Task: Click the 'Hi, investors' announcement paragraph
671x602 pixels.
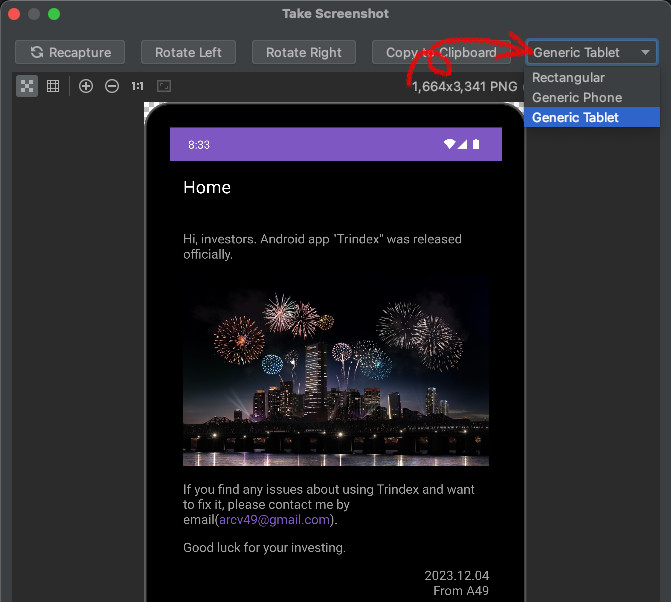Action: click(x=323, y=246)
